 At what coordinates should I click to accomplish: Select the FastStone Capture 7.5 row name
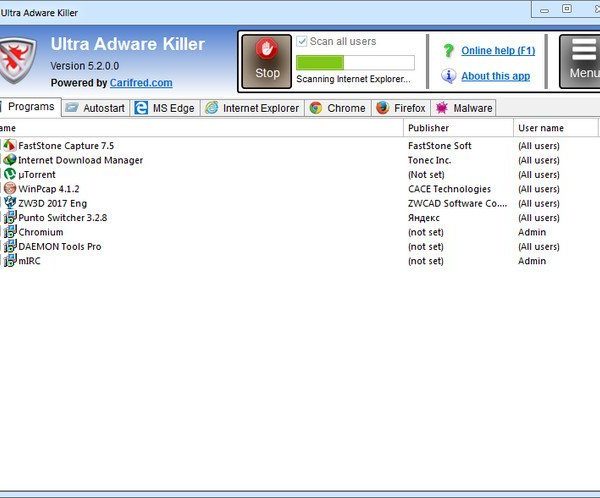tap(66, 146)
